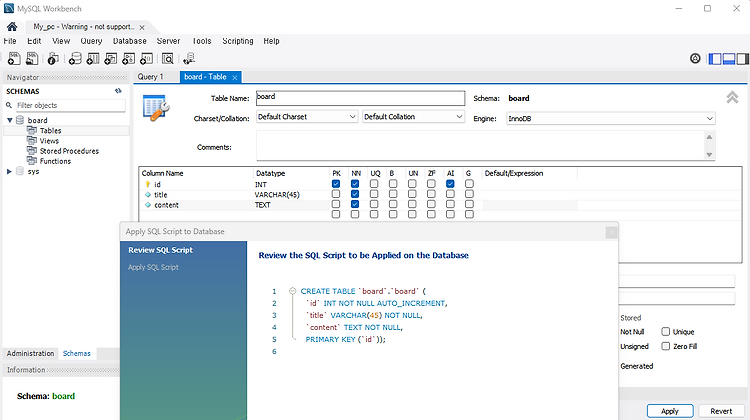Uncheck AI for the id column
Image resolution: width=750 pixels, height=420 pixels.
pyautogui.click(x=450, y=184)
